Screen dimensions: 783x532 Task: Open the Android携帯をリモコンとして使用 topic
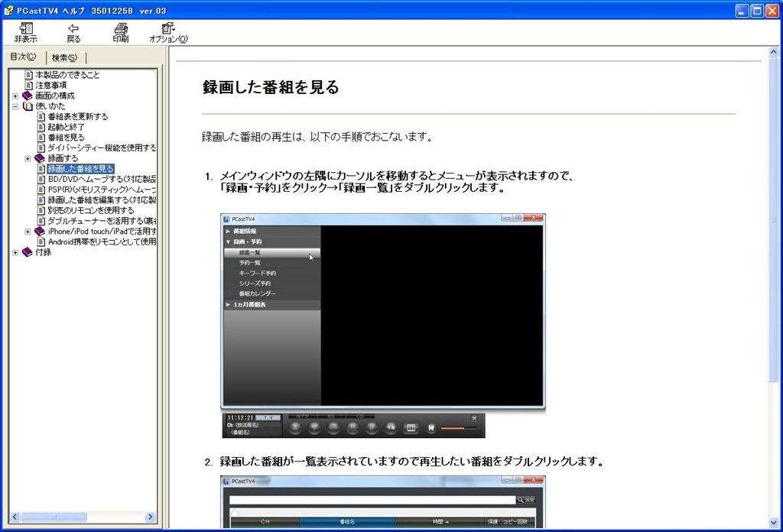coord(102,242)
